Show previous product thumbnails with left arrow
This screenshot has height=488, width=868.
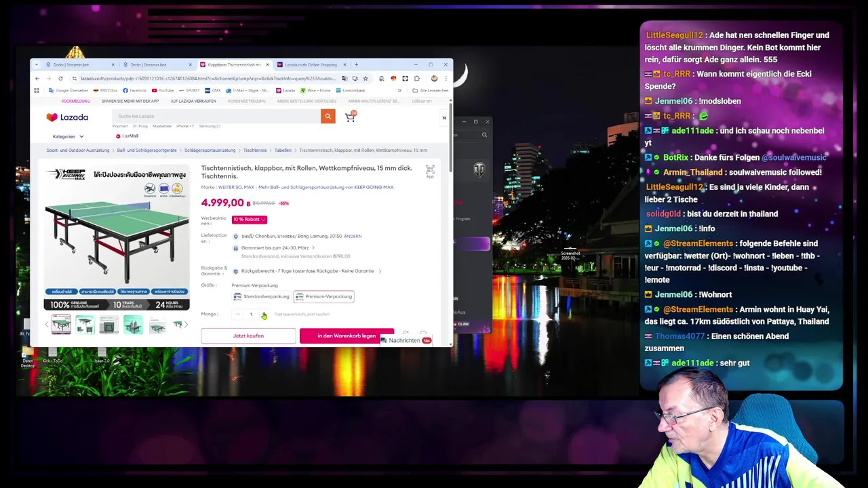pyautogui.click(x=47, y=325)
